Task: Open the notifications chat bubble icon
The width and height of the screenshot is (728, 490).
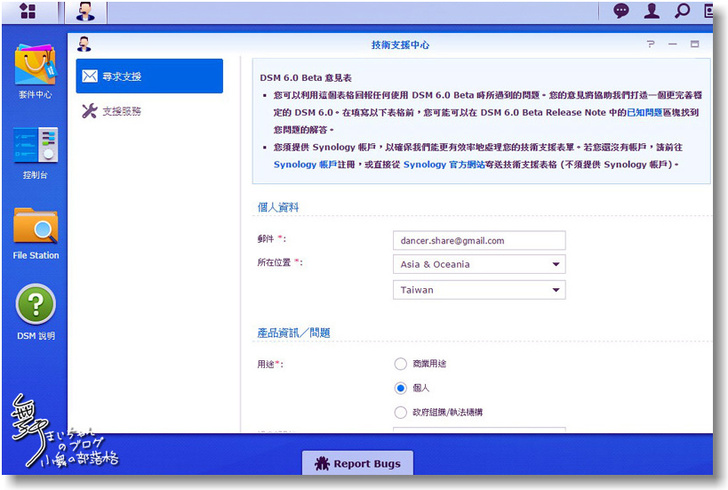Action: point(621,10)
